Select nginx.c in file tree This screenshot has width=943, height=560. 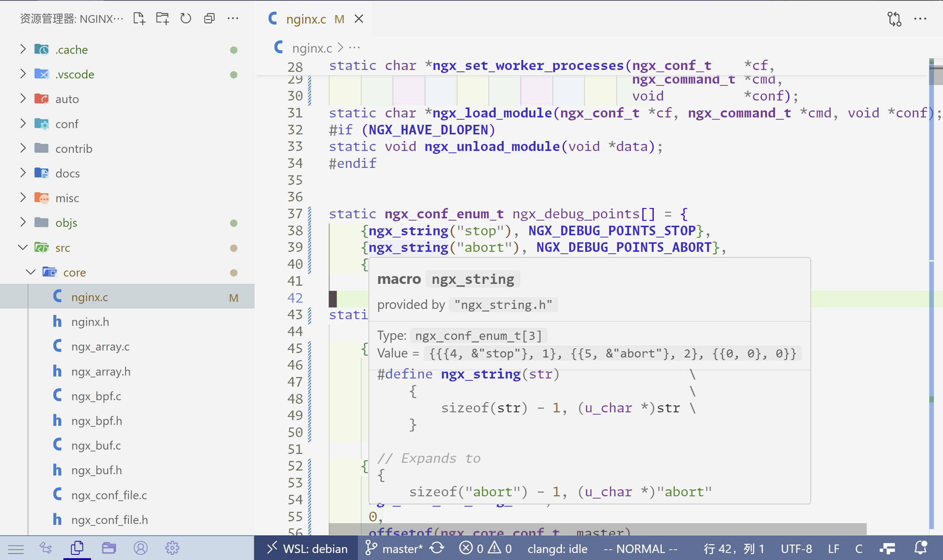tap(127, 297)
